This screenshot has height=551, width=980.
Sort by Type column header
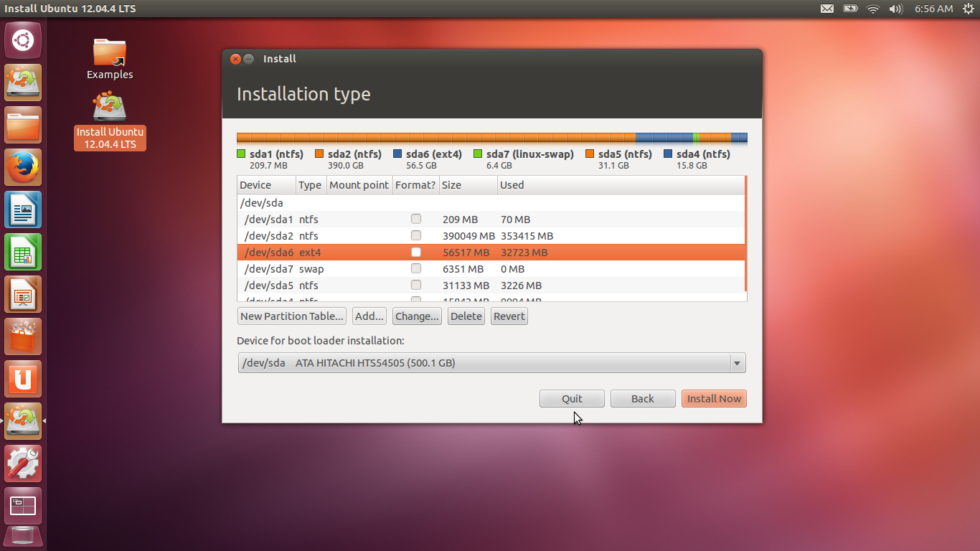click(x=311, y=185)
